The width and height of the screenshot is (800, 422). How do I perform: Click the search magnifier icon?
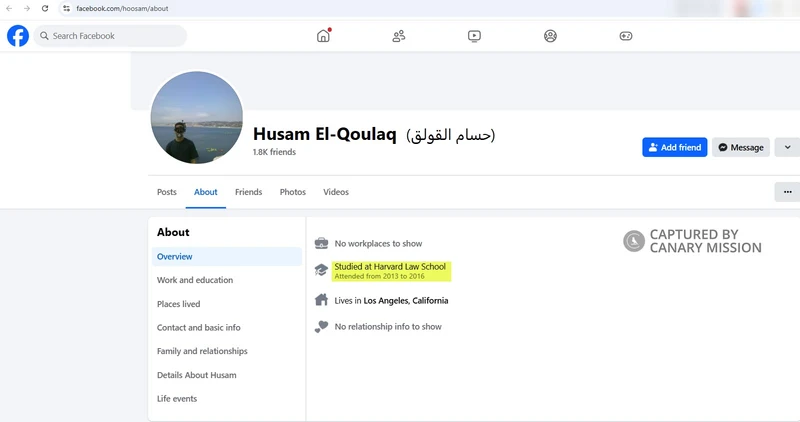(44, 36)
